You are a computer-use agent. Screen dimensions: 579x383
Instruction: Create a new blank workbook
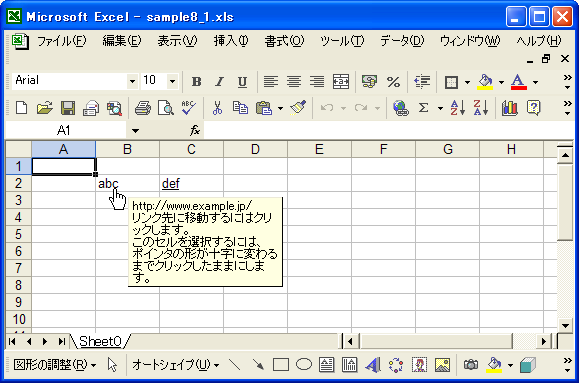21,108
